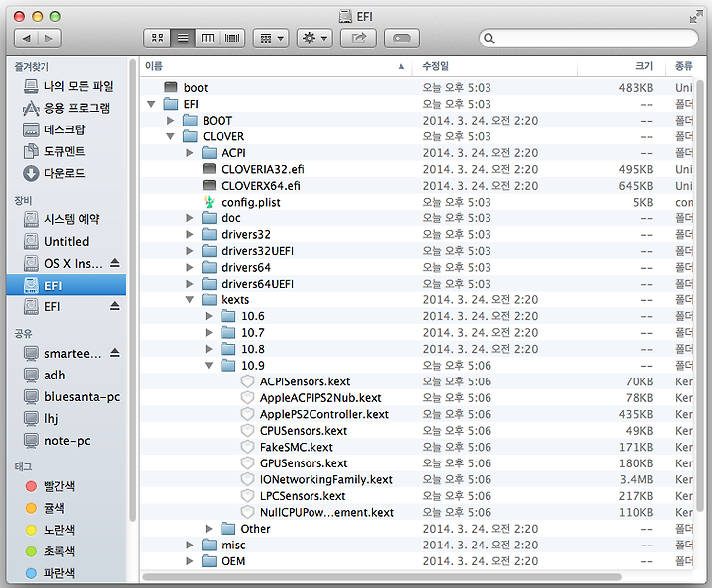Select CLOVERX64.efi
Viewport: 712px width, 588px height.
(261, 186)
